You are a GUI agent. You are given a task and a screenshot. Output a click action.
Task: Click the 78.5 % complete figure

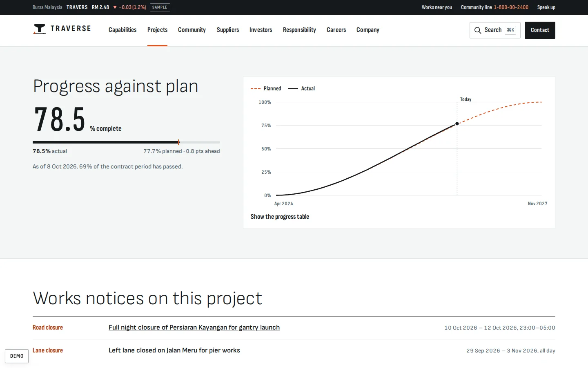tap(77, 119)
